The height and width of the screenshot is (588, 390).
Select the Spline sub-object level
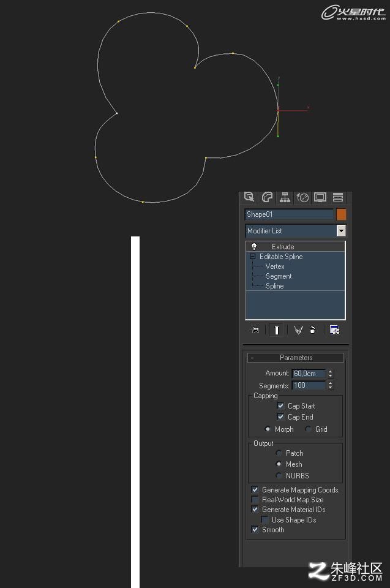point(274,286)
